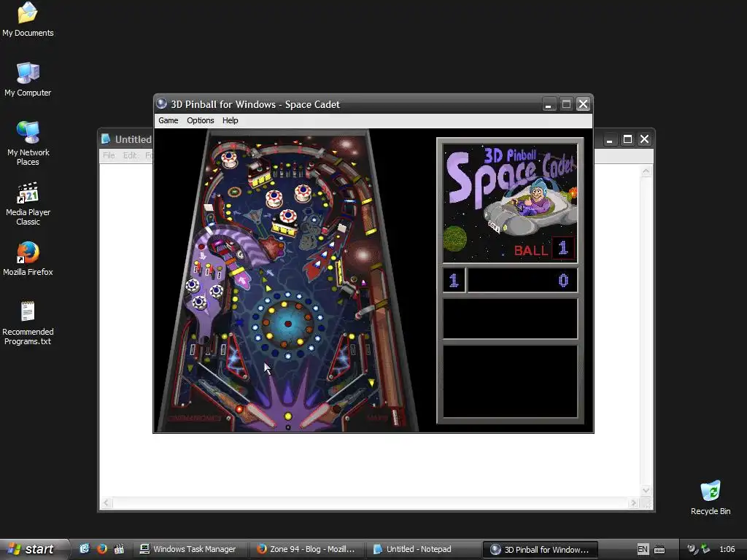The image size is (747, 560).
Task: Click the Start button
Action: (34, 549)
